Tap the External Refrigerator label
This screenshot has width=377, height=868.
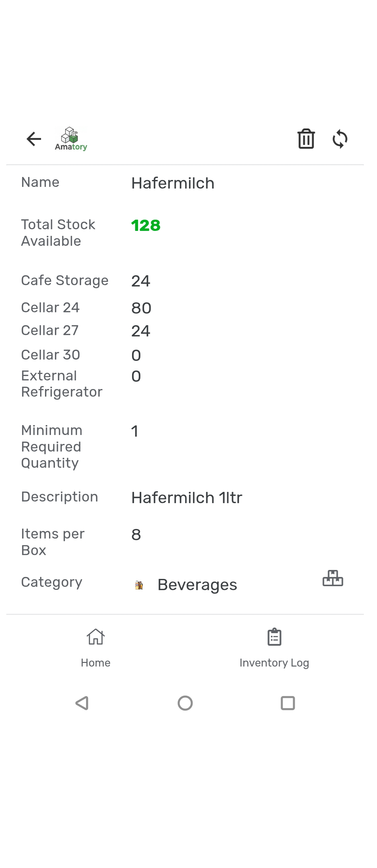pyautogui.click(x=62, y=383)
